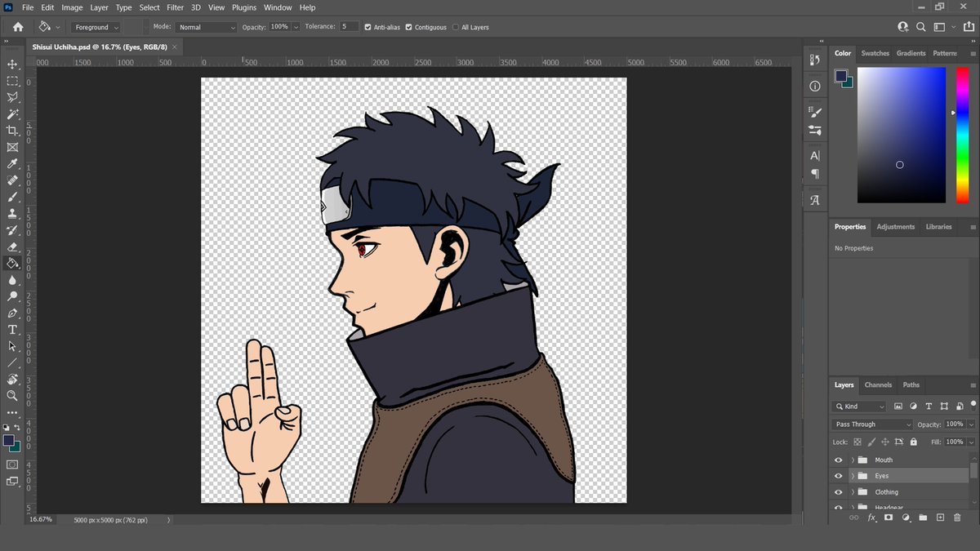Screen dimensions: 980x551
Task: Expand the Eyes layer group
Action: click(853, 476)
